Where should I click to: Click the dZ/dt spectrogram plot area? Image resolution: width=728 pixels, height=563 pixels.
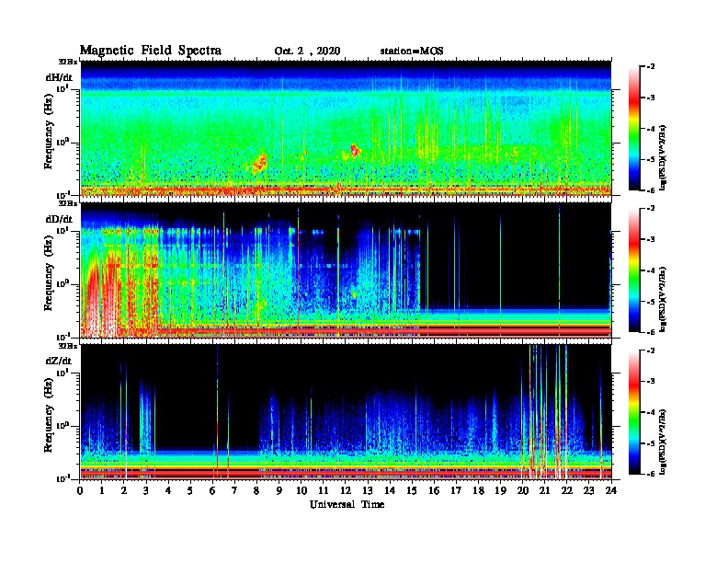click(346, 412)
